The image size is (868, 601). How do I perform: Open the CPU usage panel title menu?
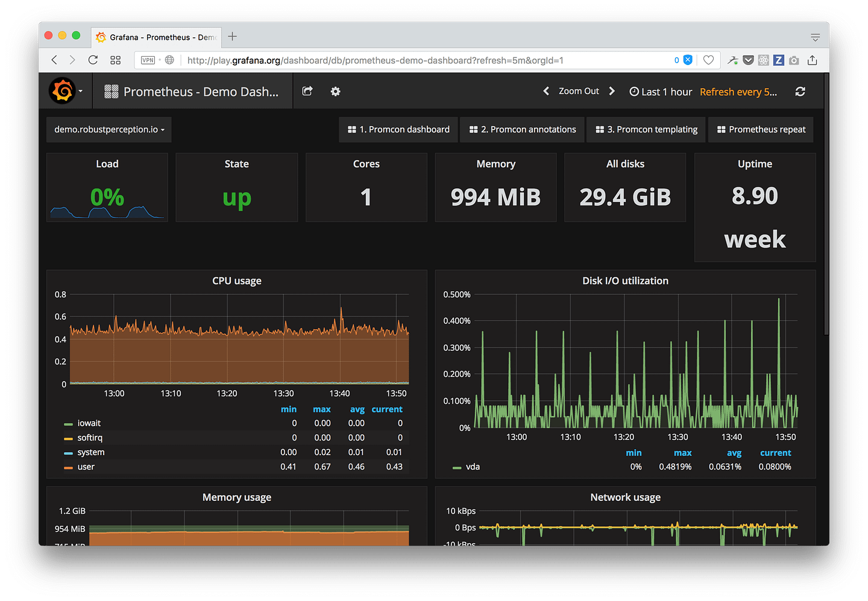pos(237,281)
